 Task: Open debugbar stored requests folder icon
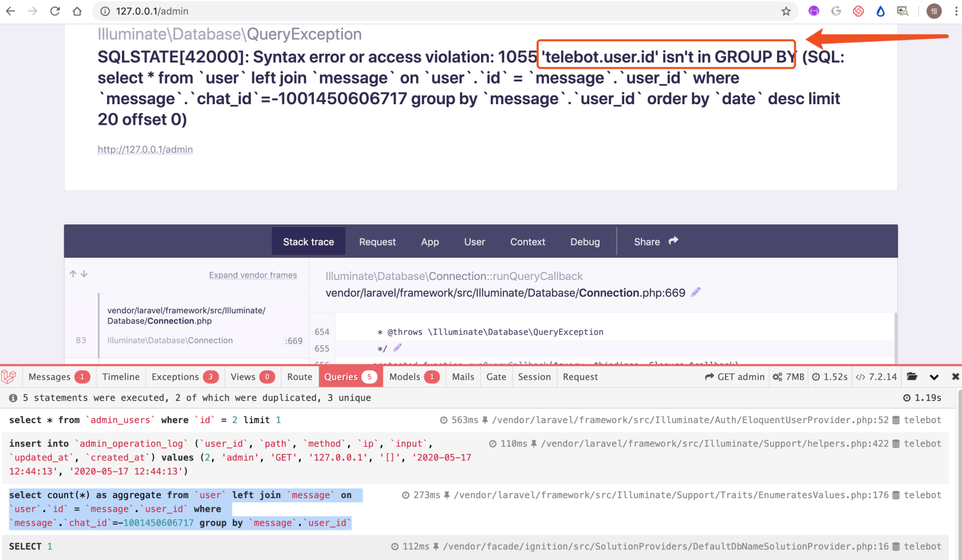pyautogui.click(x=912, y=377)
